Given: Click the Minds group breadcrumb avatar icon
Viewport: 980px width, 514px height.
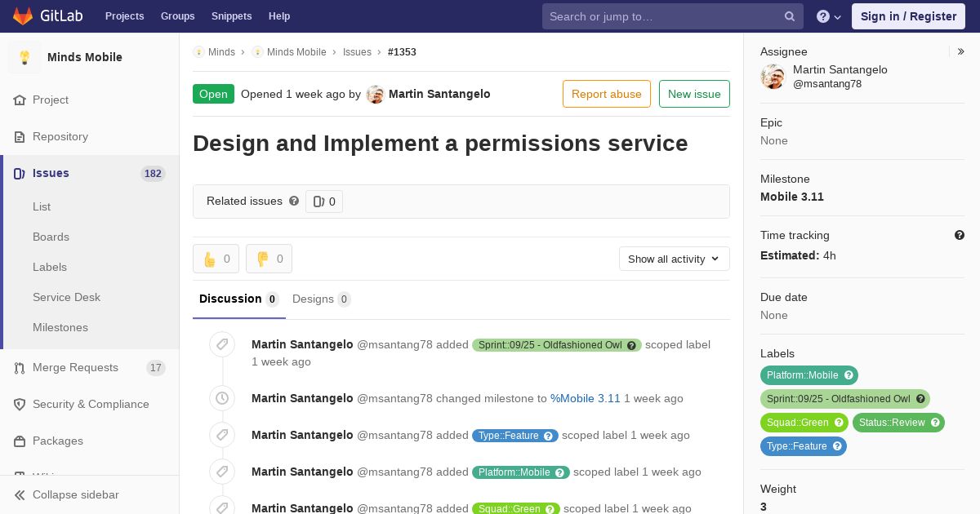Looking at the screenshot, I should click(x=198, y=51).
